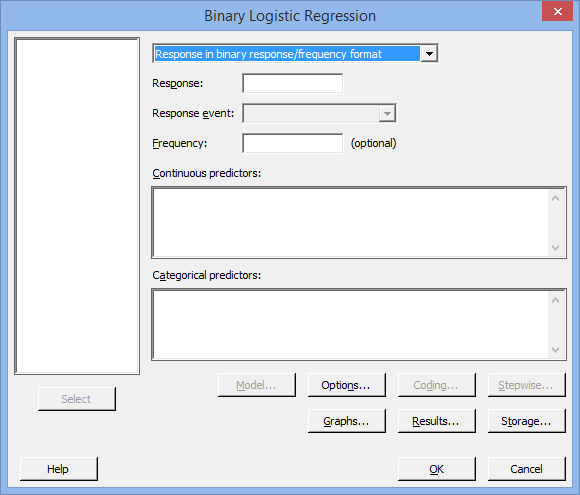The width and height of the screenshot is (580, 495).
Task: Click the Cancel button
Action: [527, 469]
